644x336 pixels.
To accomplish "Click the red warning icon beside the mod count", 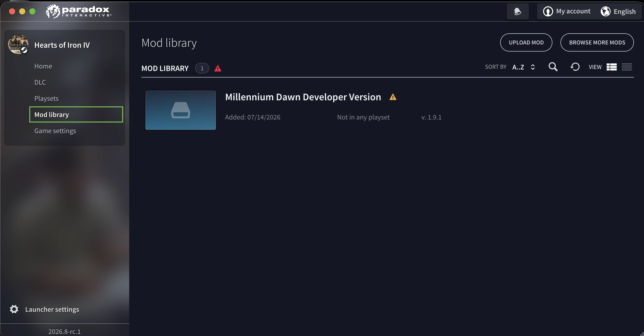I will (x=218, y=68).
